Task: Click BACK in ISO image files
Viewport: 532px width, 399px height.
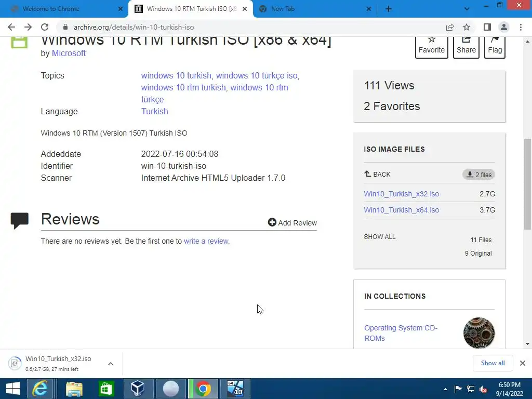Action: [377, 175]
